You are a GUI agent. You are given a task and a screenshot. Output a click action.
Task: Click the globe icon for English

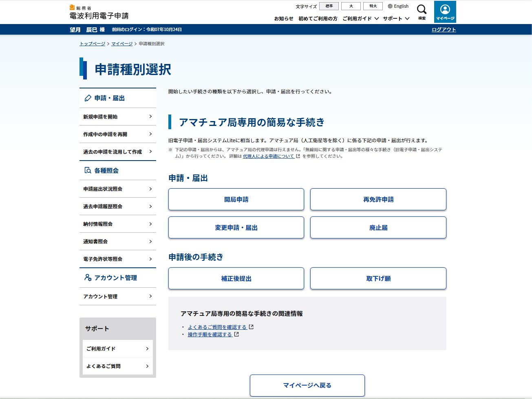coord(390,6)
